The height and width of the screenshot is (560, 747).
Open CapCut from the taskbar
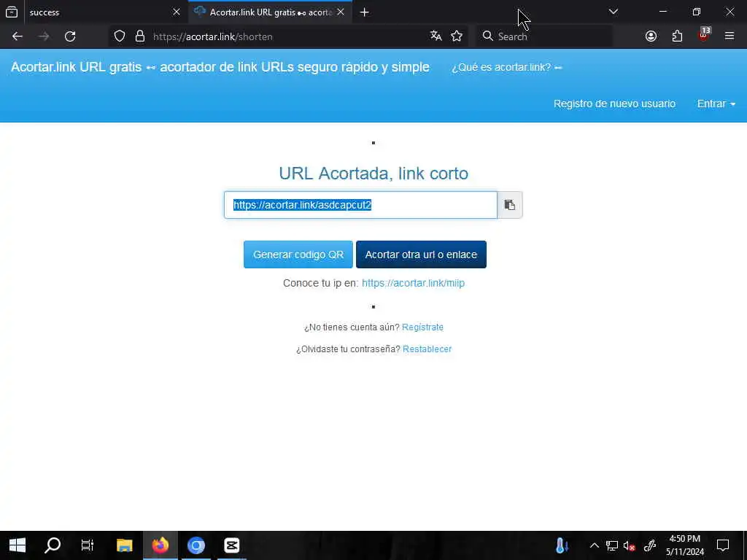pyautogui.click(x=232, y=545)
